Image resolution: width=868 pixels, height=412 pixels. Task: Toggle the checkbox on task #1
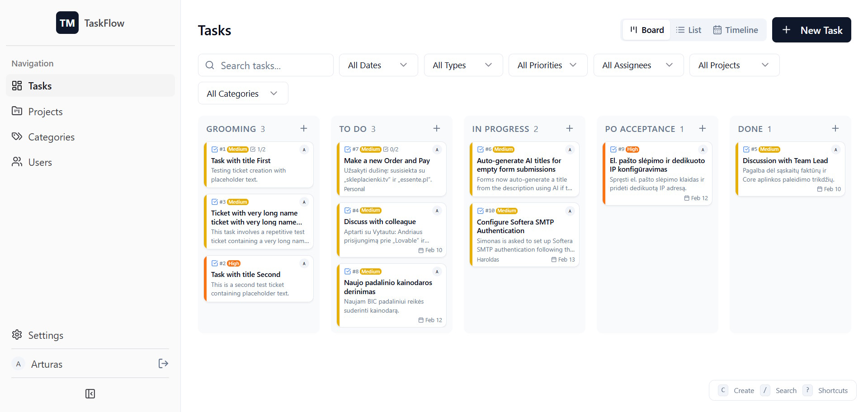(x=215, y=149)
